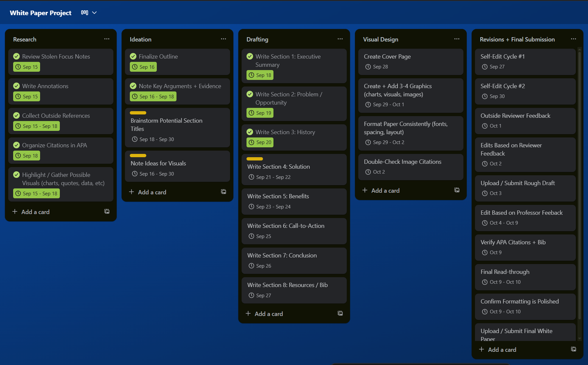Click the Sep 16 - Sep 18 due date badge
This screenshot has width=588, height=365.
(x=153, y=97)
